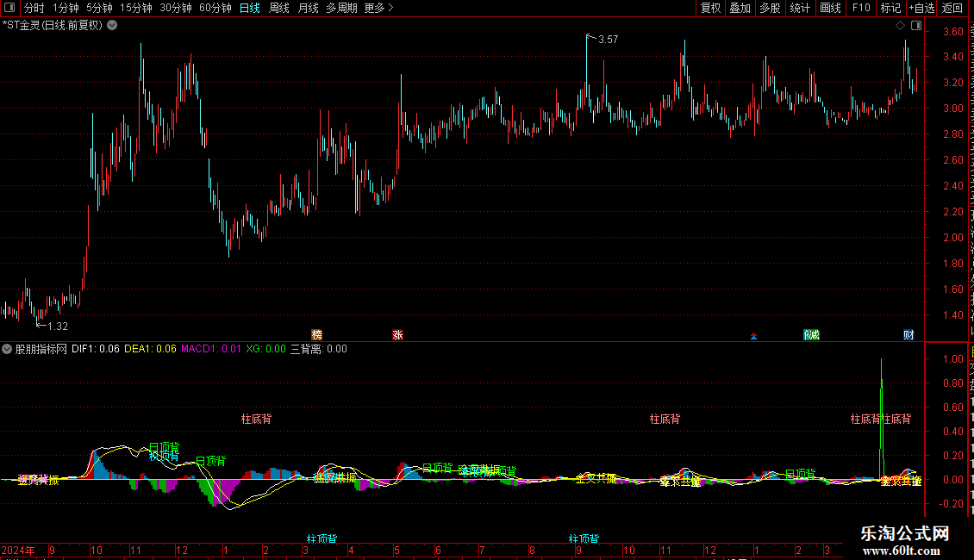Image resolution: width=974 pixels, height=560 pixels.
Task: Toggle the left sidebar panel icon
Action: [9, 8]
